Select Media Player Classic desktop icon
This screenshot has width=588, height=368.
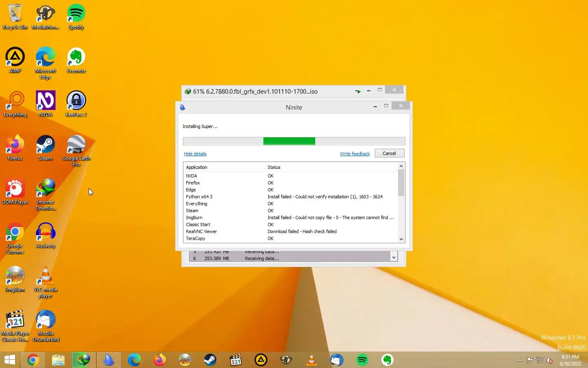(15, 326)
